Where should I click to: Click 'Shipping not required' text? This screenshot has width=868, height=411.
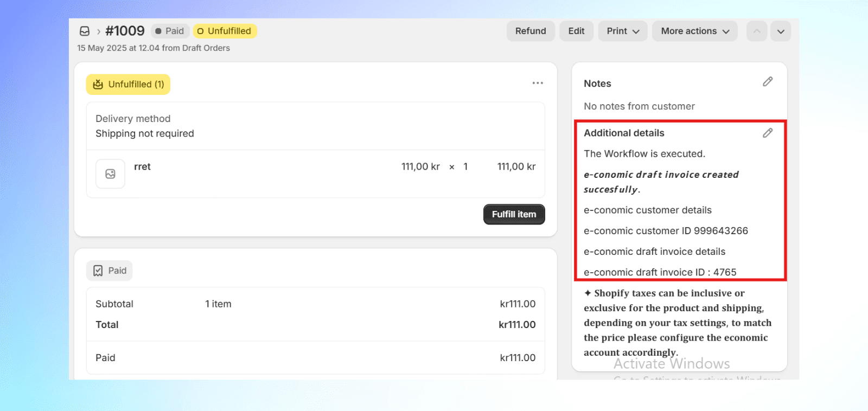click(145, 133)
